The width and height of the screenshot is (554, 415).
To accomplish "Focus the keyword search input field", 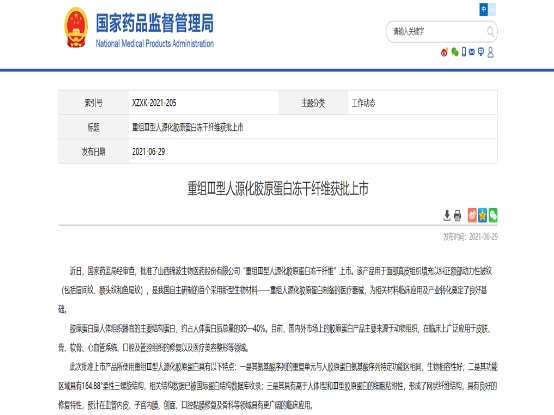I will tap(438, 32).
